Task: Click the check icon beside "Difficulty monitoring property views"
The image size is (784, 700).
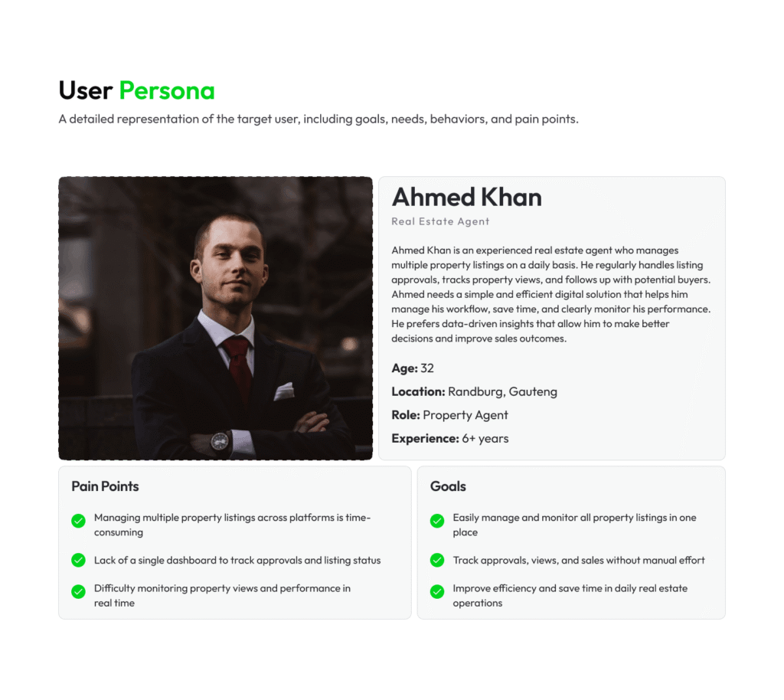Action: (78, 591)
